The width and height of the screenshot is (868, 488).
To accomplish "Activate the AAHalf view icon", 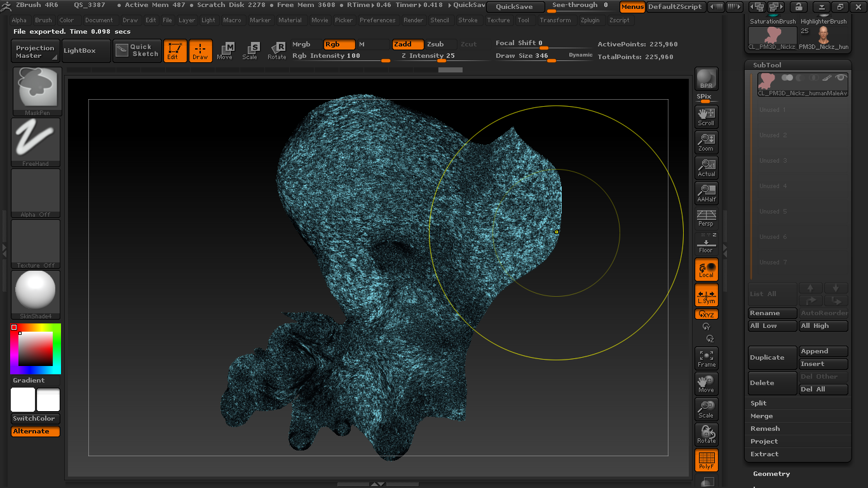I will pos(706,193).
